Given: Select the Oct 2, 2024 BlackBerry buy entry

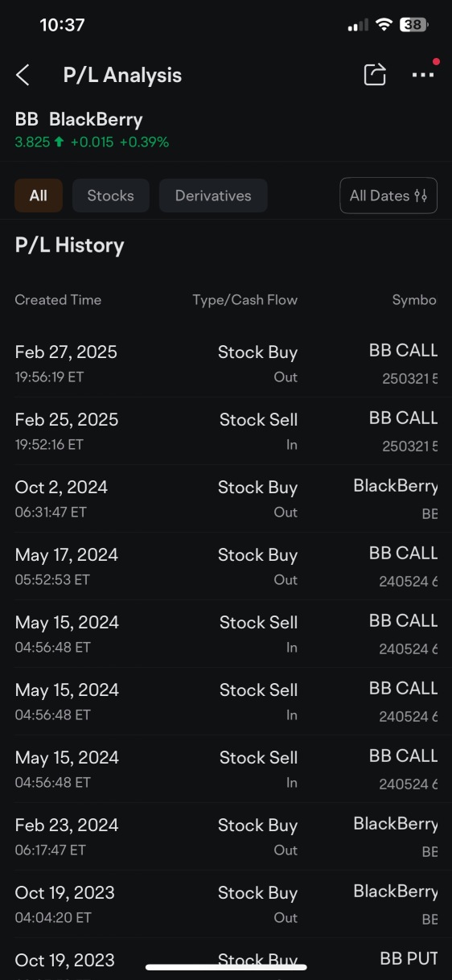Looking at the screenshot, I should (x=226, y=499).
